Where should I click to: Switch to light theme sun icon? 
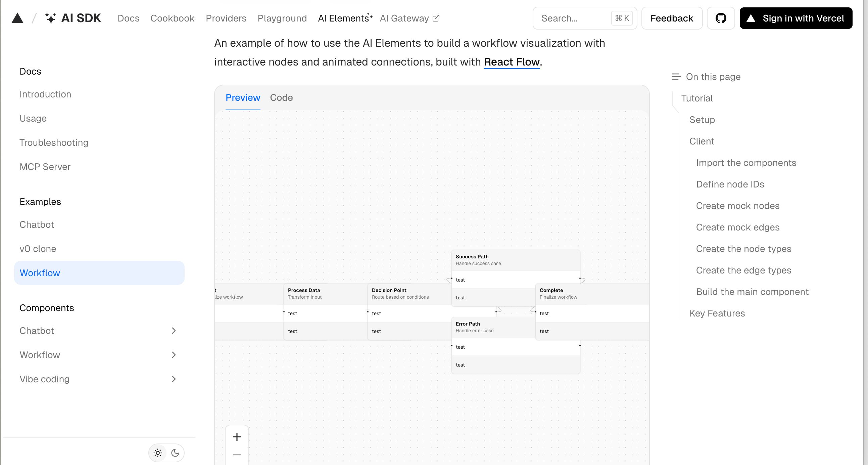(x=158, y=453)
